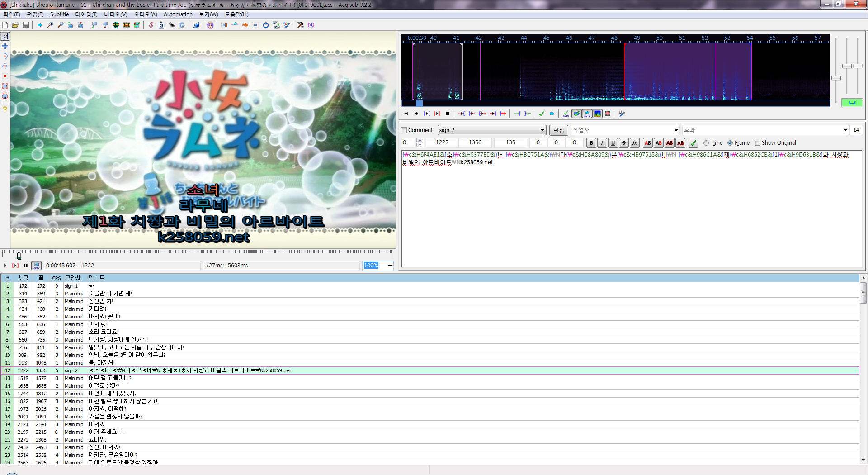Image resolution: width=868 pixels, height=475 pixels.
Task: Select the rectangle clip tool
Action: pos(5,86)
